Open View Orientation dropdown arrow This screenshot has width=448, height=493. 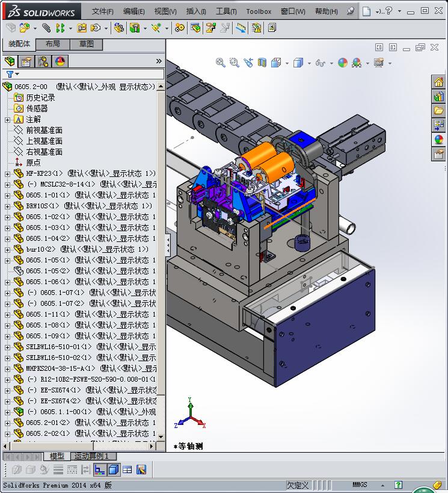coord(287,64)
